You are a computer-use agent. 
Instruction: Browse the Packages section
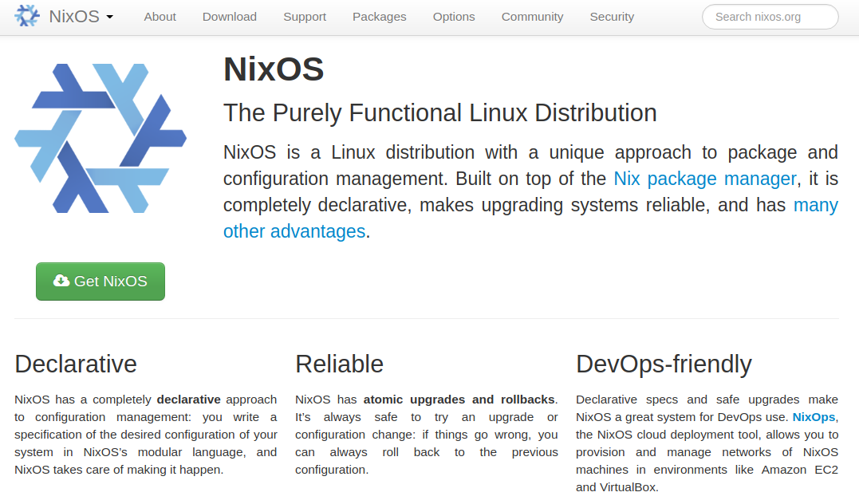point(379,17)
